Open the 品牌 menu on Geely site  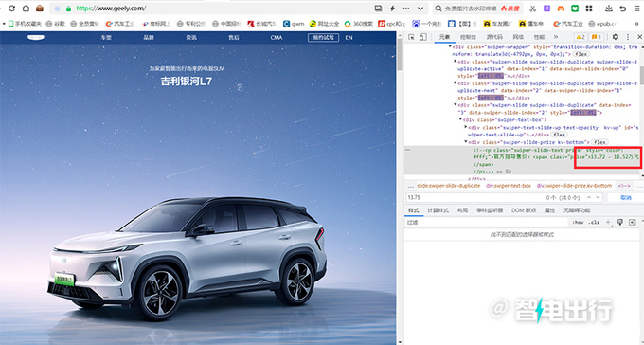pos(149,37)
